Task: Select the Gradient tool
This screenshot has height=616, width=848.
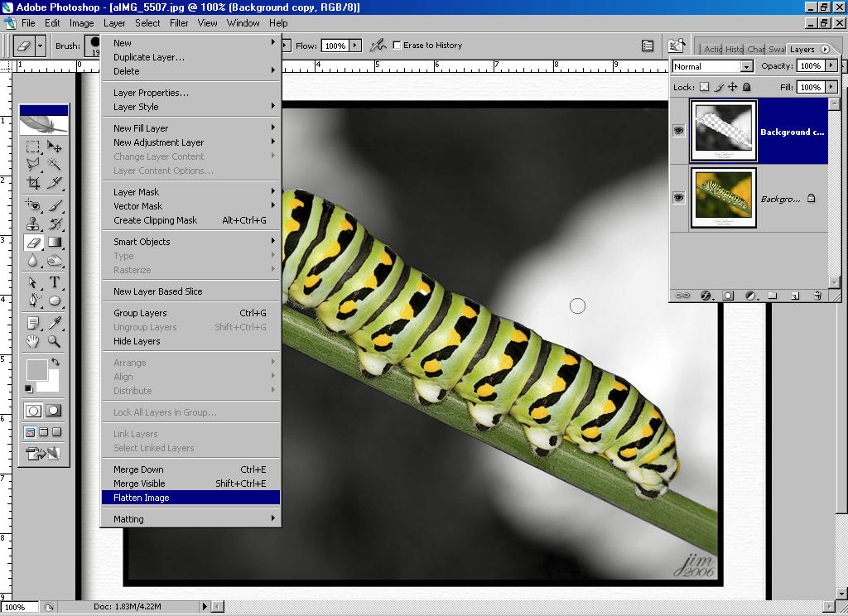Action: tap(54, 243)
